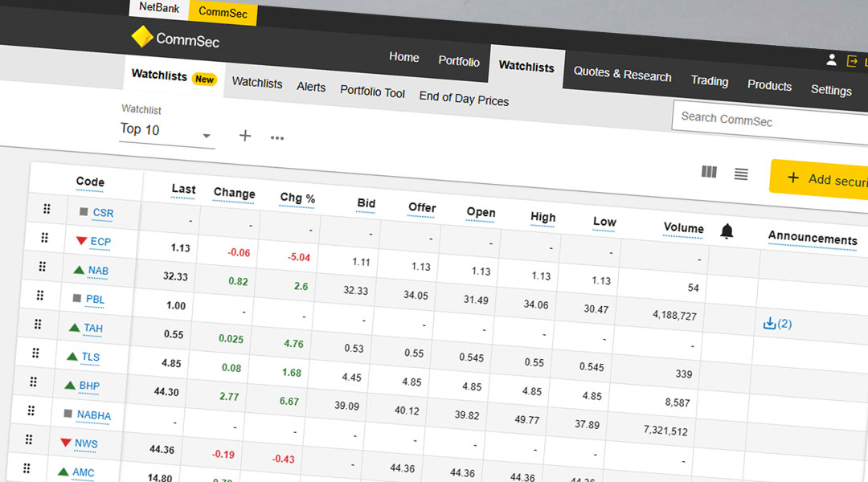868x482 pixels.
Task: Grab the PBL row drag handle
Action: [x=40, y=295]
